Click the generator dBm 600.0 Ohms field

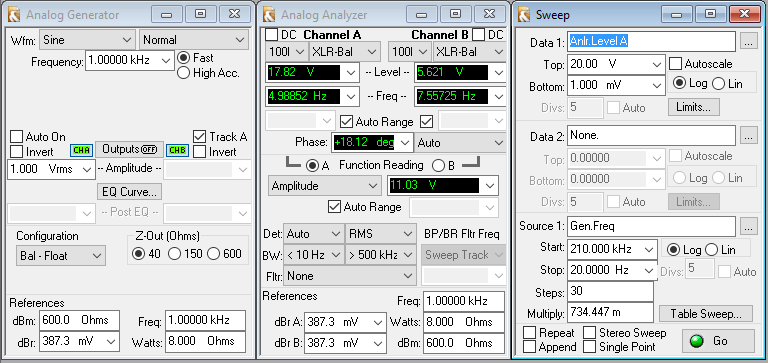(x=79, y=320)
